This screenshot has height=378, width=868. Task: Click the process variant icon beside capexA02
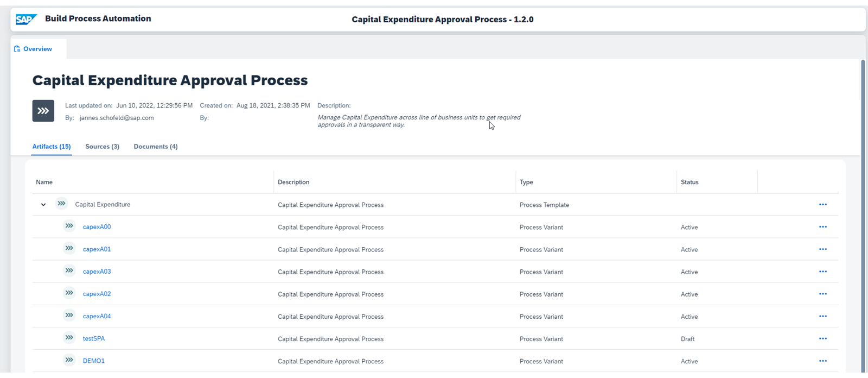click(69, 293)
